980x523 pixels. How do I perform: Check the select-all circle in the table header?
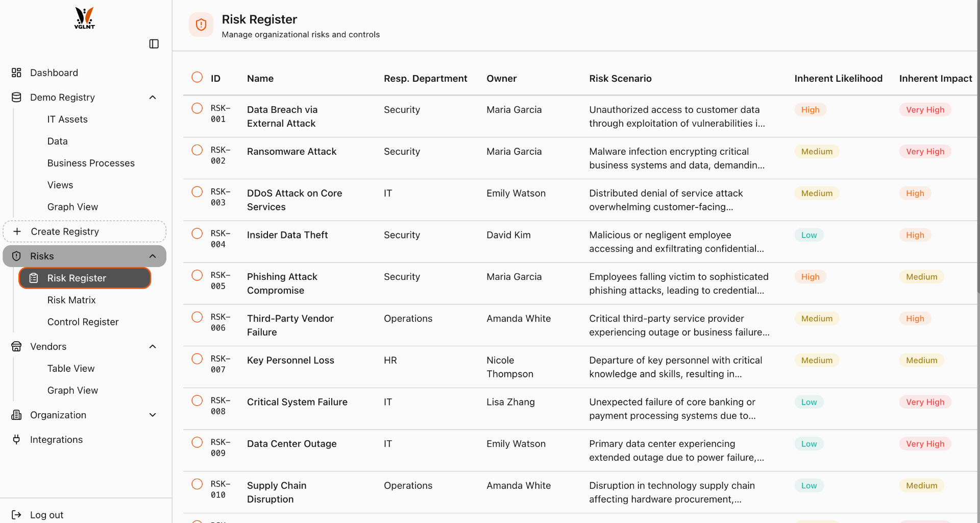point(197,77)
